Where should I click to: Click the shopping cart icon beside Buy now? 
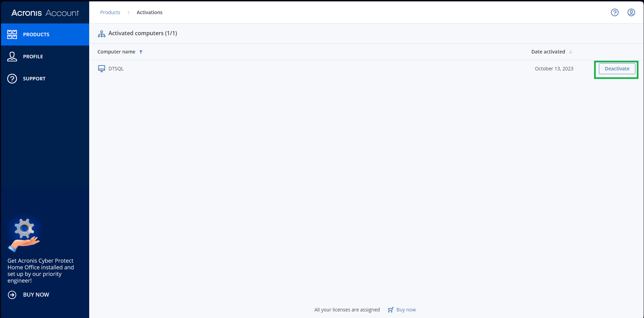point(391,309)
